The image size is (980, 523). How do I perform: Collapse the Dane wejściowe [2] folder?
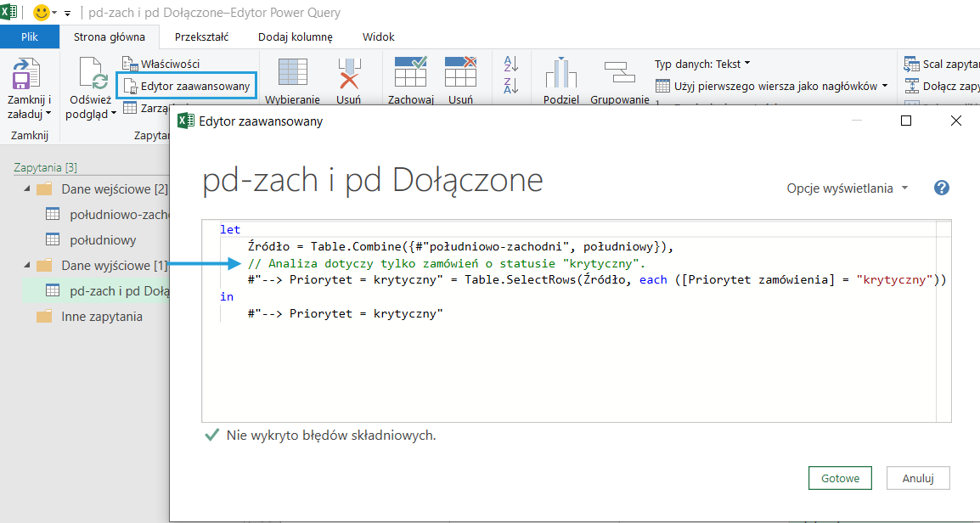pyautogui.click(x=25, y=188)
